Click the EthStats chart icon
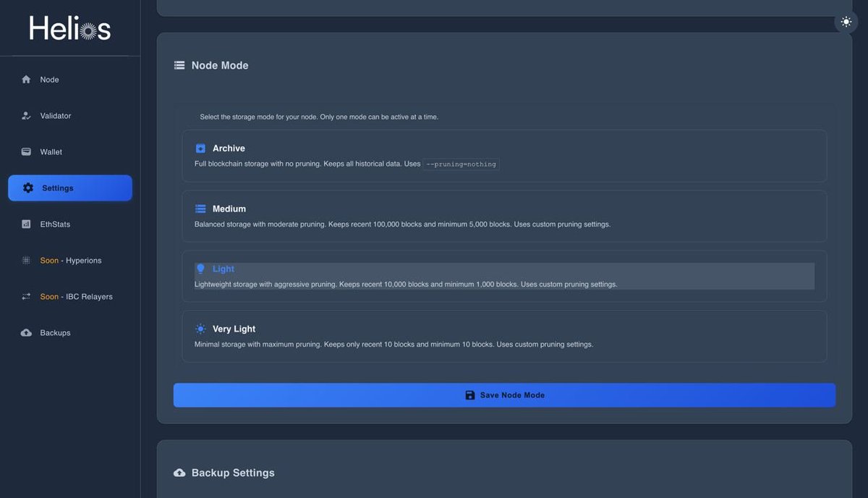868x498 pixels. coord(27,224)
